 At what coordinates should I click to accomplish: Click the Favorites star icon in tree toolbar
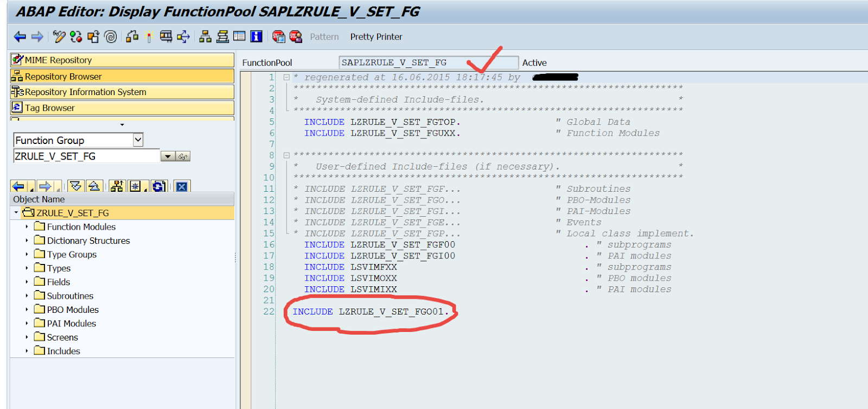pos(135,186)
